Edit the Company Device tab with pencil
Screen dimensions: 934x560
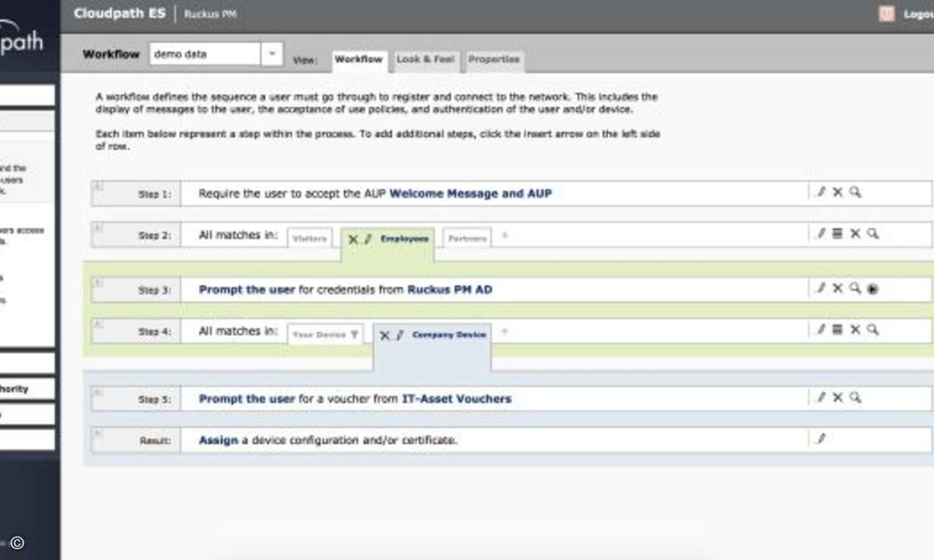[x=400, y=335]
